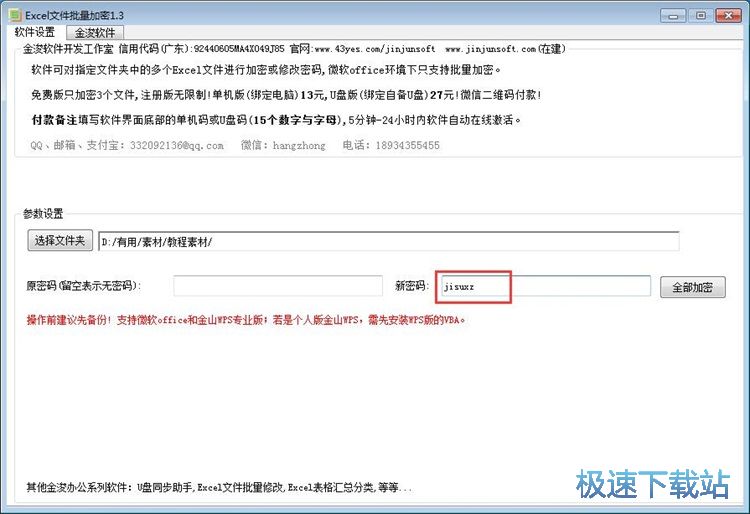Click the 全部加密 button

coord(693,287)
